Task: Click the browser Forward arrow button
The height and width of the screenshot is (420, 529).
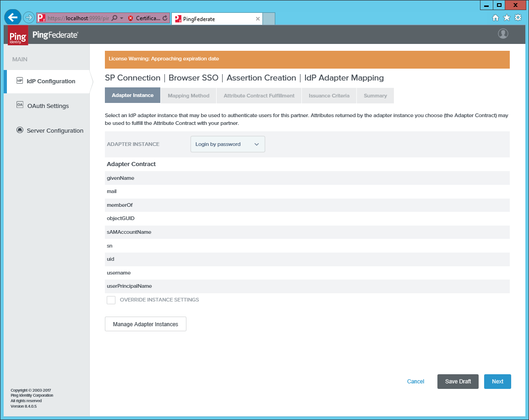Action: 29,17
